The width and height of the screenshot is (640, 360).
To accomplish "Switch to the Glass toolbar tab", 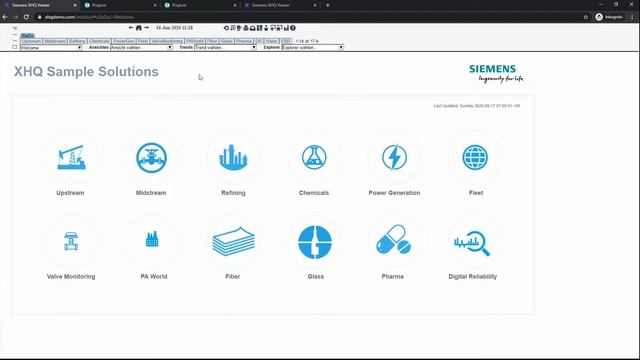I will [x=227, y=41].
